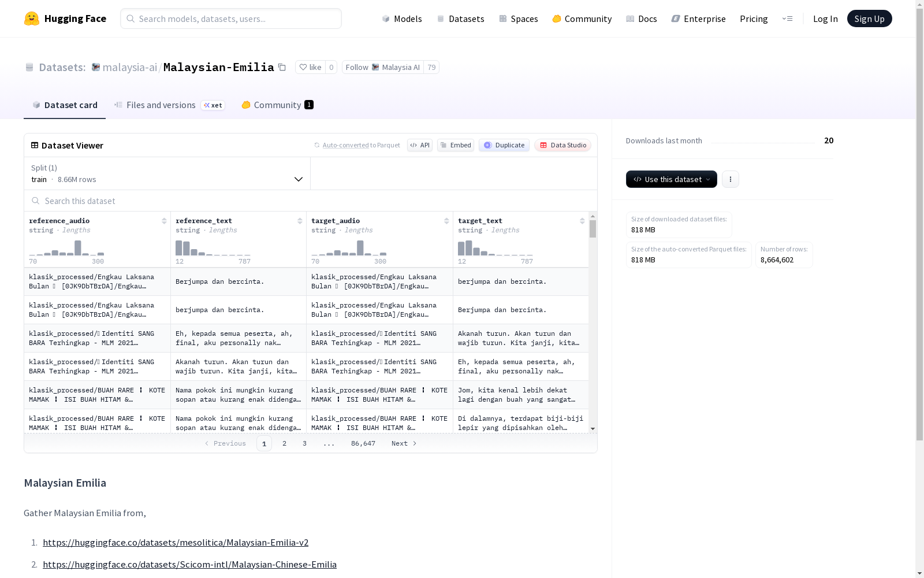
Task: Open the Docs page
Action: pos(641,18)
